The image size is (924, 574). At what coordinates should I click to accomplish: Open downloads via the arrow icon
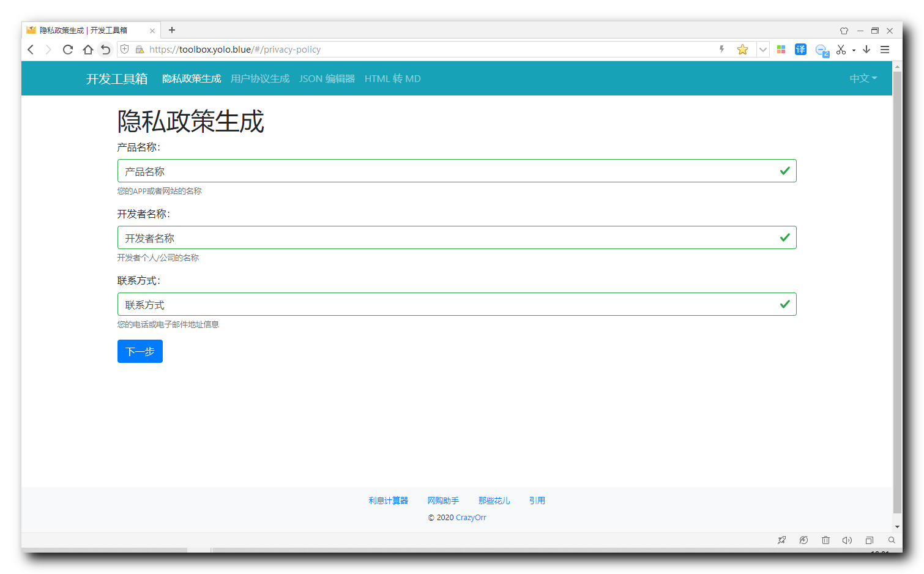click(x=866, y=50)
